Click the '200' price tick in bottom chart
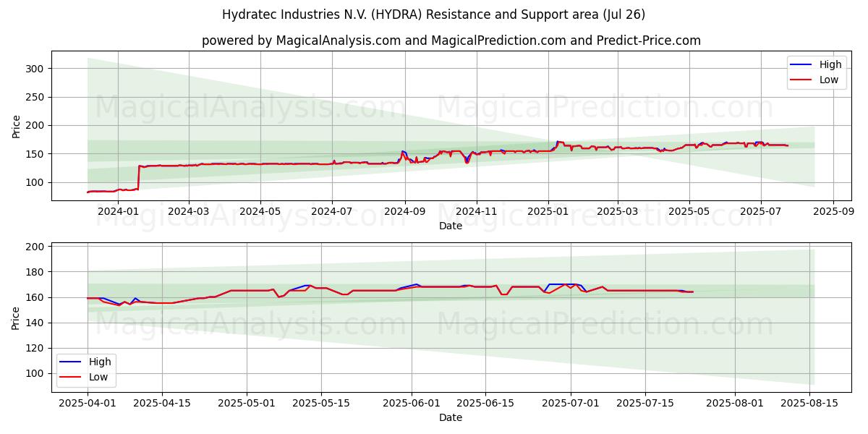Viewport: 868px width, 434px height. [36, 247]
